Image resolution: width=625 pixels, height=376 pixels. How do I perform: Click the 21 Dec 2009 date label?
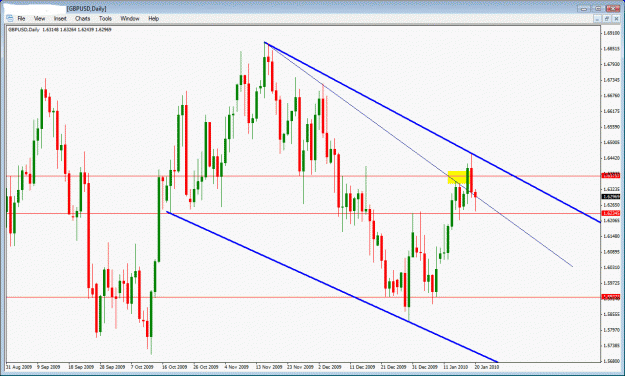click(393, 367)
